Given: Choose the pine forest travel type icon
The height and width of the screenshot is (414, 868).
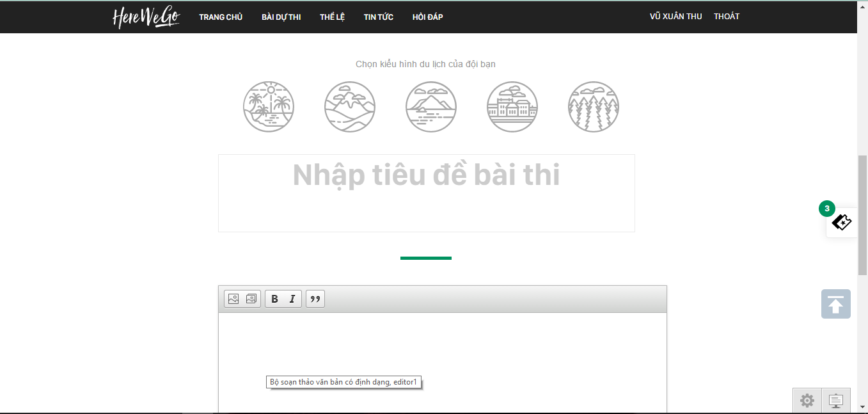Looking at the screenshot, I should [594, 106].
